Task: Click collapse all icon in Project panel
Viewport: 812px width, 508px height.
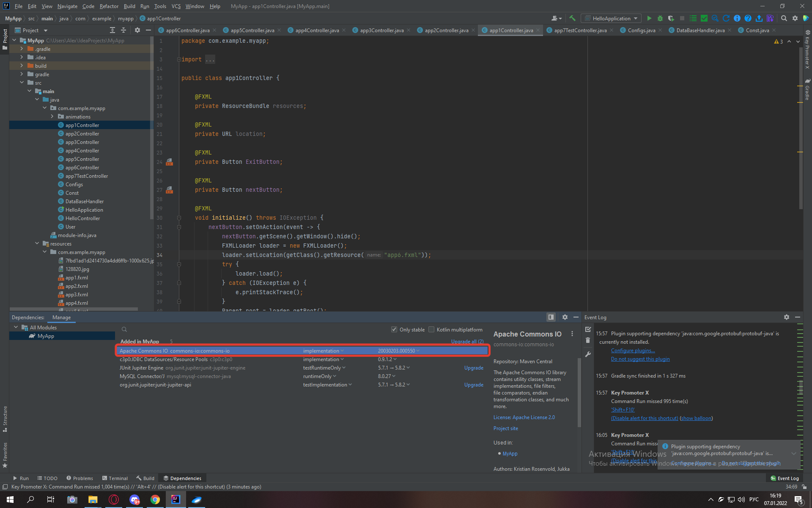Action: coord(123,30)
